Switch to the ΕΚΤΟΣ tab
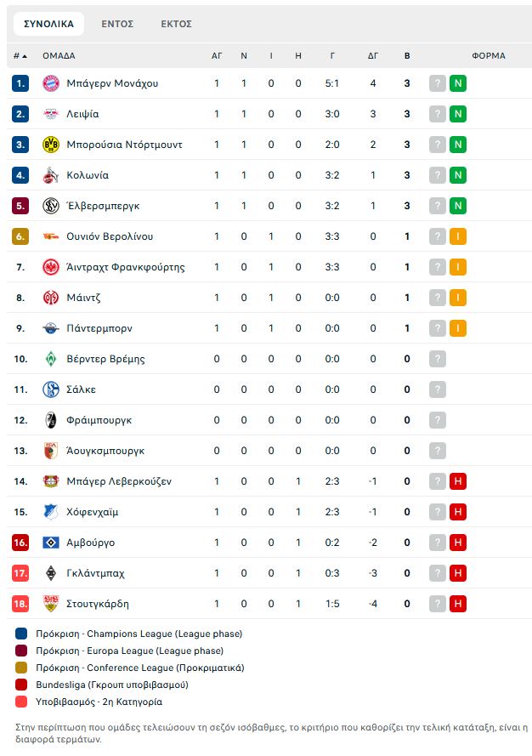 (177, 24)
